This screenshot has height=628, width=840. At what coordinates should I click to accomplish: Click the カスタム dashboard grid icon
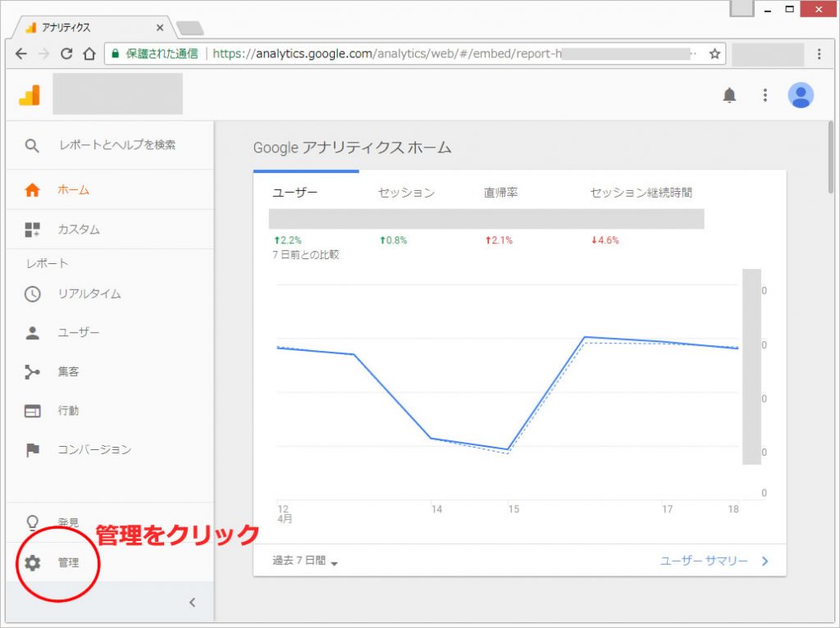click(x=32, y=230)
